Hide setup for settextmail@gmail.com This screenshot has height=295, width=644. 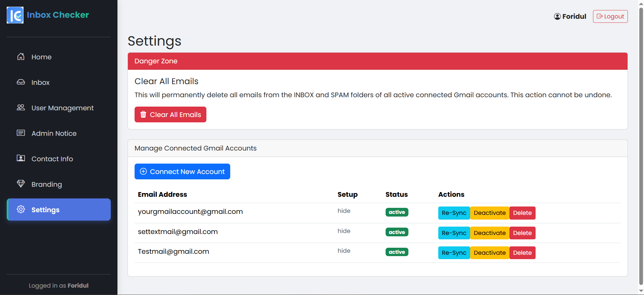pyautogui.click(x=344, y=231)
